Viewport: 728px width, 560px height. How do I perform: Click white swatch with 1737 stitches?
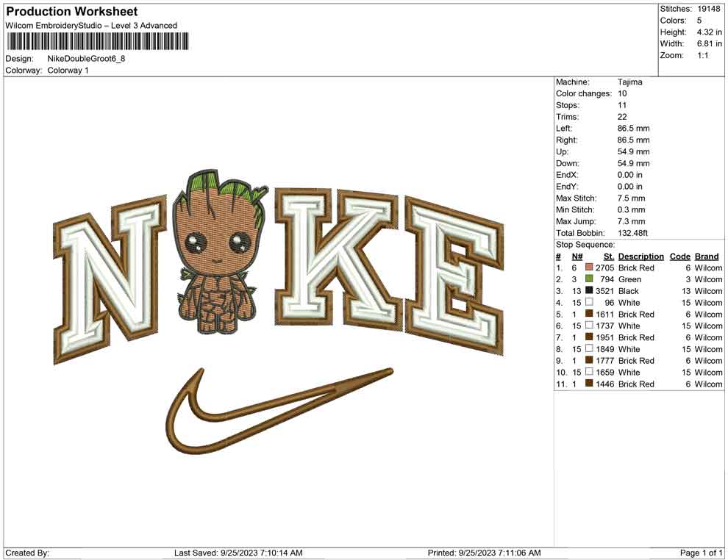(x=589, y=326)
